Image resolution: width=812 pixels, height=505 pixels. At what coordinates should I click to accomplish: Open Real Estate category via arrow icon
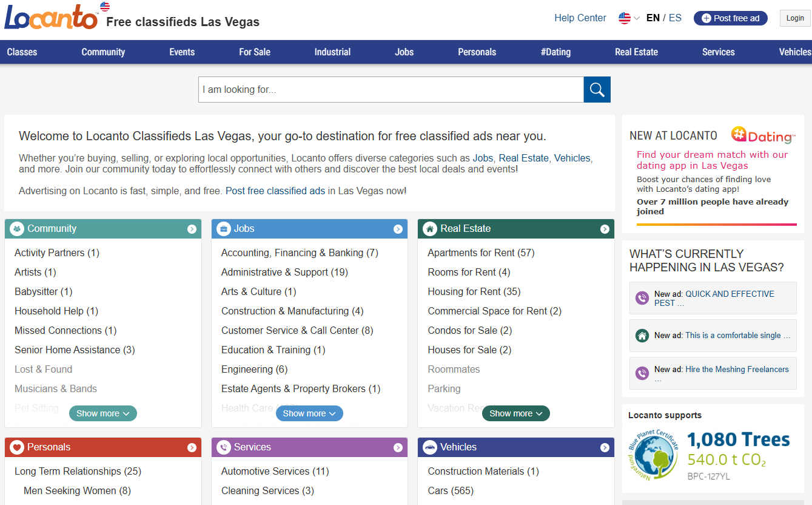coord(605,229)
